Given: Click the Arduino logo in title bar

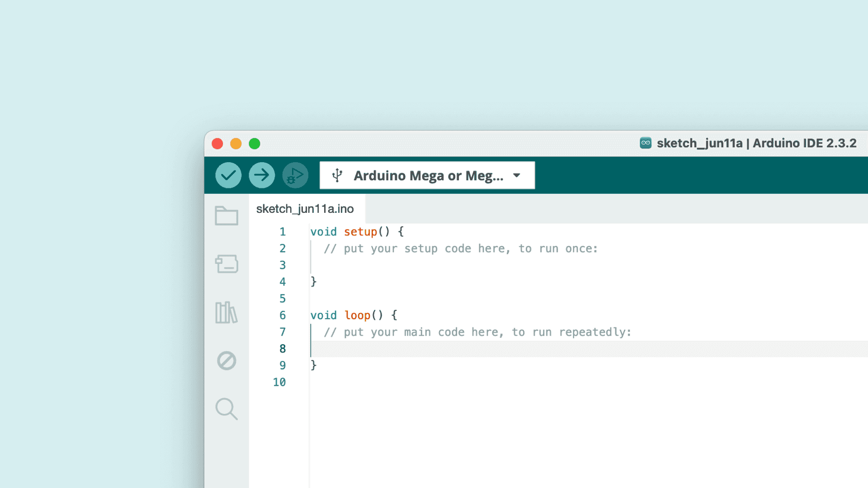Looking at the screenshot, I should point(646,143).
